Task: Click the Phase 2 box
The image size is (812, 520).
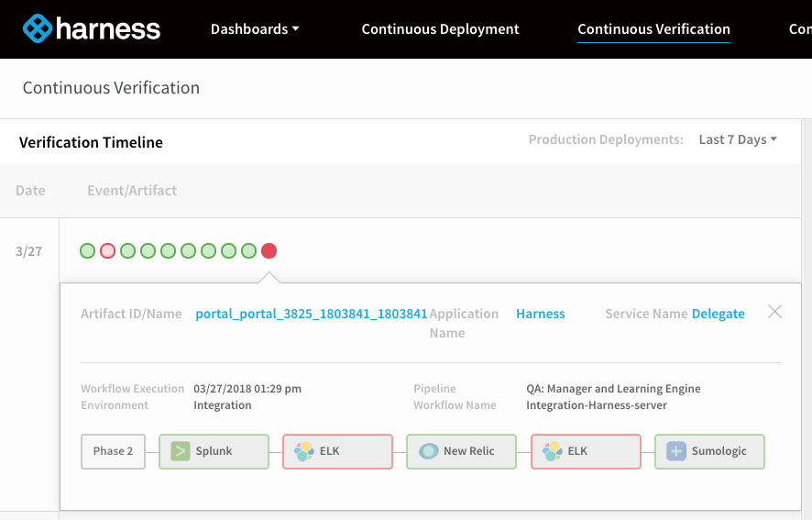Action: (x=113, y=451)
